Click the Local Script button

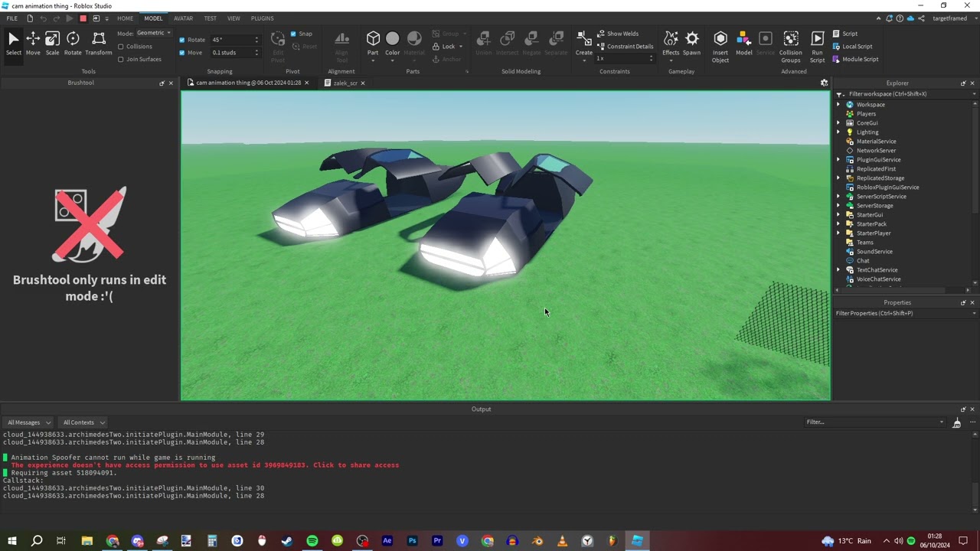click(857, 46)
